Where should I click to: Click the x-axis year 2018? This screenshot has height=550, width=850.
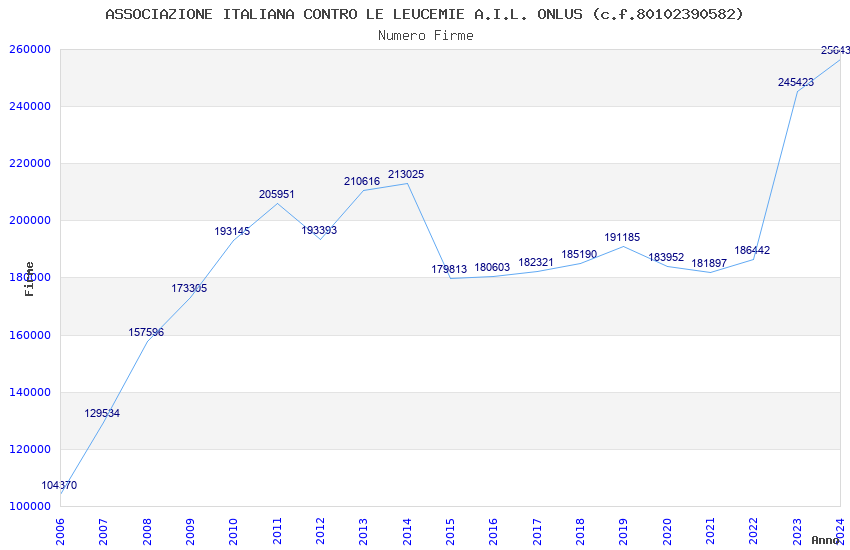click(x=581, y=532)
